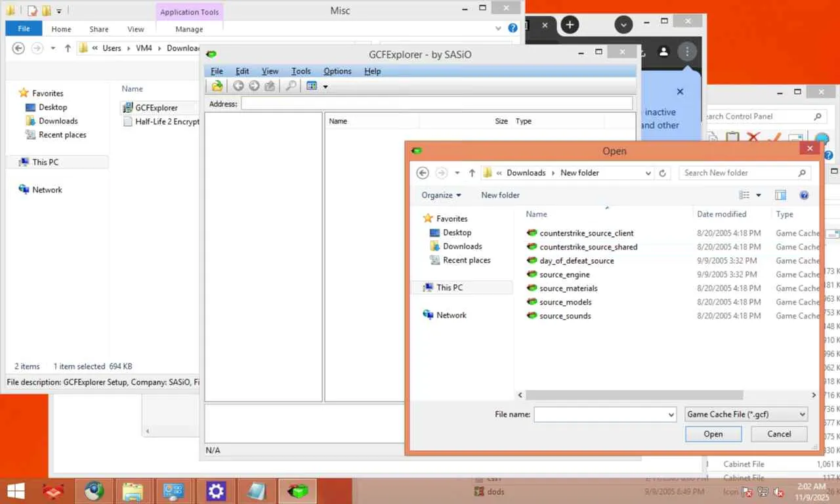Click the Search magnifier in GCFExplorer toolbar

pyautogui.click(x=290, y=86)
